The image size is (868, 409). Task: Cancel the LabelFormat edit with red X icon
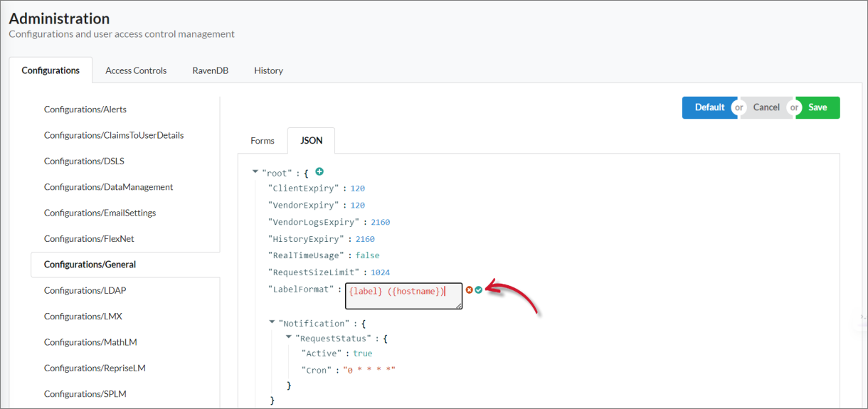coord(469,290)
